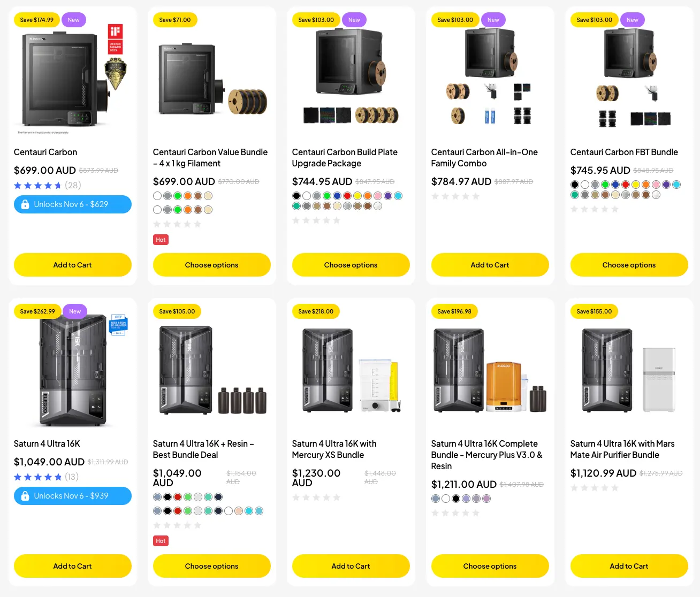Add Saturn 4 Ultra 16K Mercury XS Bundle to cart
700x597 pixels.
click(x=351, y=566)
